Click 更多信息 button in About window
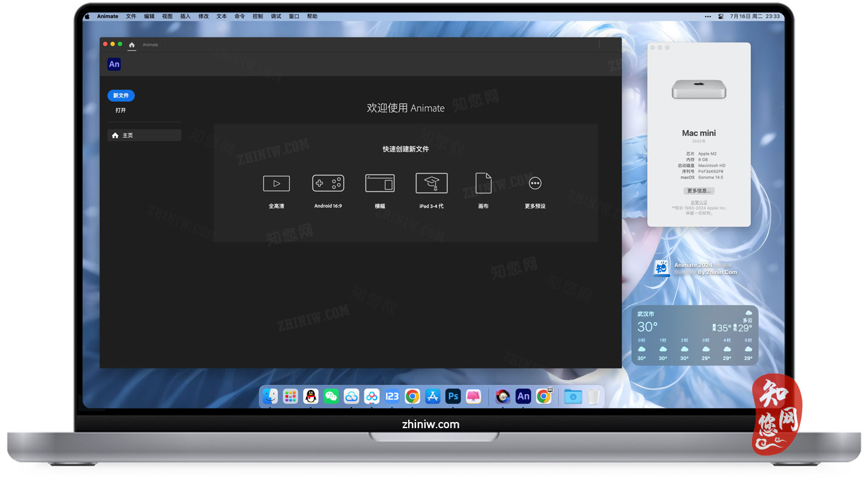This screenshot has width=868, height=484. pyautogui.click(x=699, y=191)
